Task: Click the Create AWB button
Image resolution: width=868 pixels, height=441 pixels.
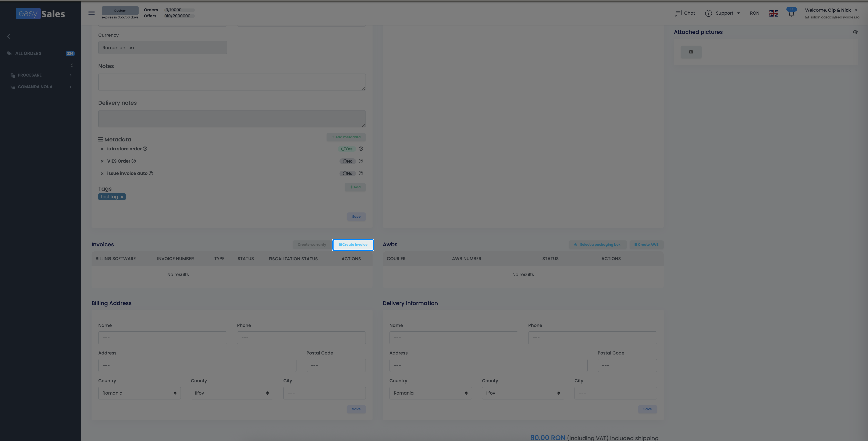Action: click(x=646, y=245)
